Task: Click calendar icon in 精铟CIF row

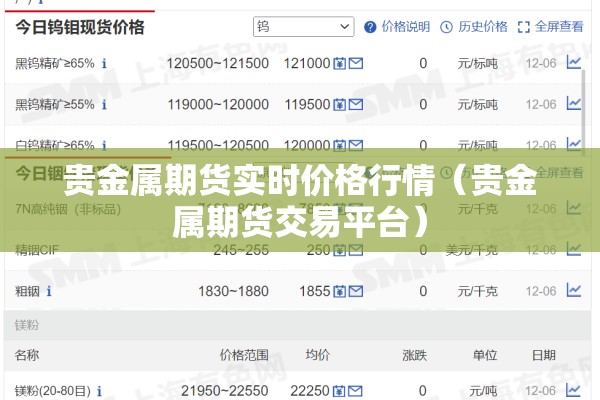Action: pyautogui.click(x=339, y=250)
